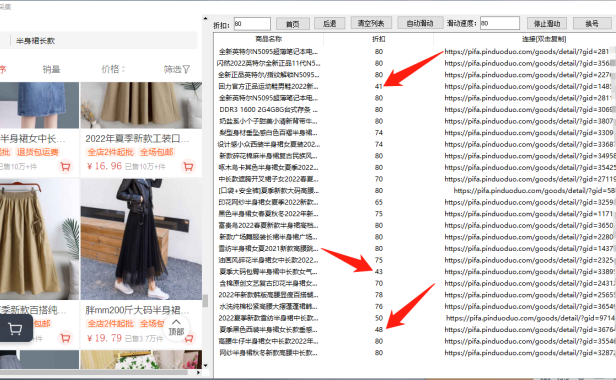Select the row 全新正品英特尔/指纹解锁N5095
616x380 pixels.
[x=268, y=75]
